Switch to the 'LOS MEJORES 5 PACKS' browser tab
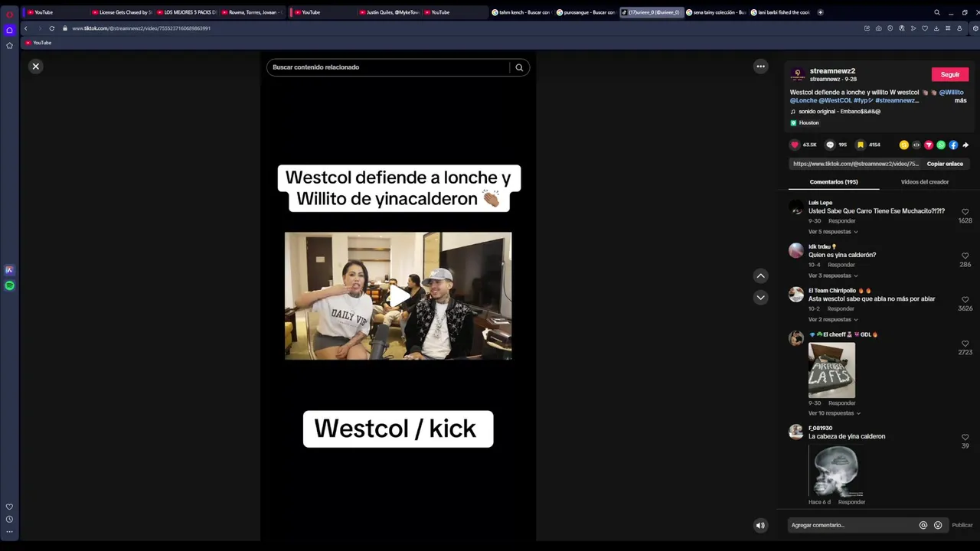 [x=187, y=12]
